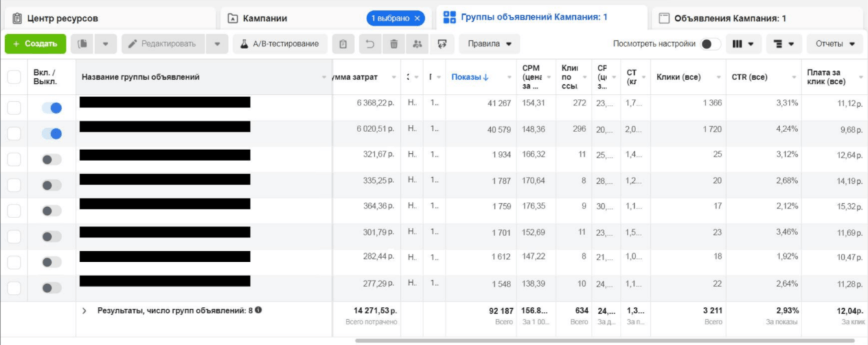Click the clipboard icon in toolbar

[x=343, y=44]
